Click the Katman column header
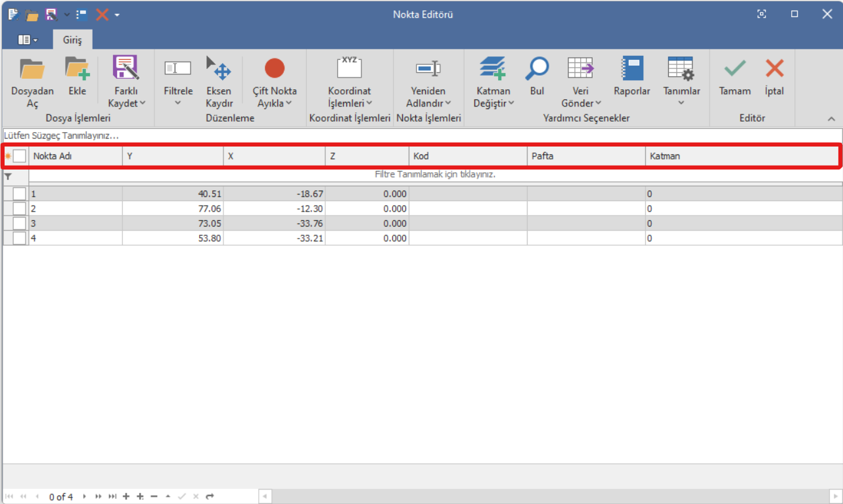This screenshot has height=504, width=843. click(742, 156)
